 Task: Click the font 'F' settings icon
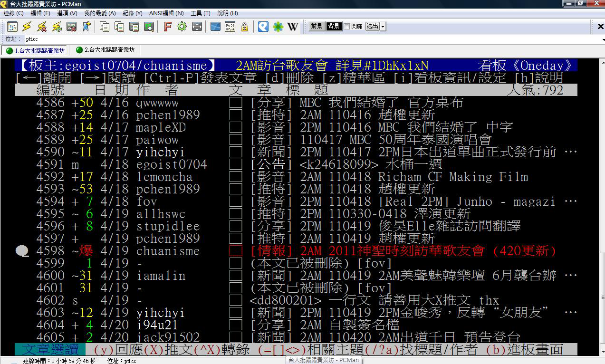coord(167,27)
